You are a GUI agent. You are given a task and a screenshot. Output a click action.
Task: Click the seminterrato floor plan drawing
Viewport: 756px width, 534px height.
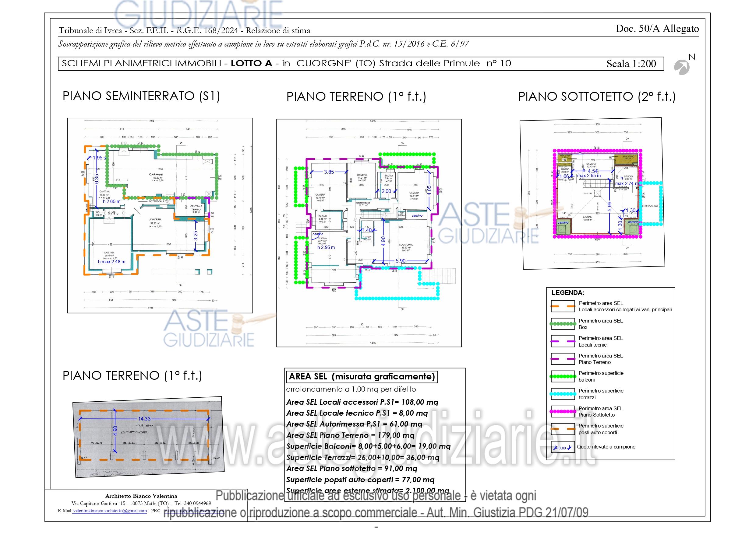pos(160,215)
